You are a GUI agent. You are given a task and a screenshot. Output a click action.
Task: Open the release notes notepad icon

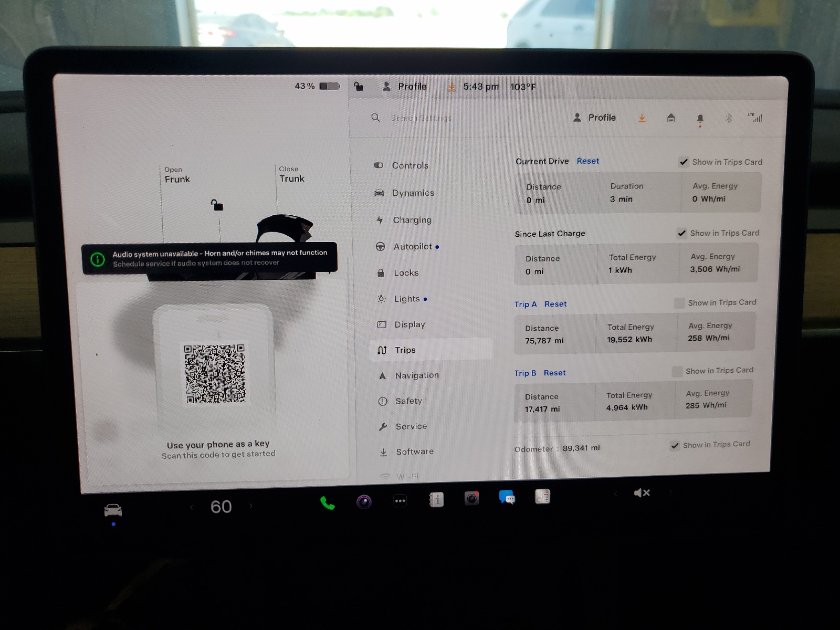[542, 496]
